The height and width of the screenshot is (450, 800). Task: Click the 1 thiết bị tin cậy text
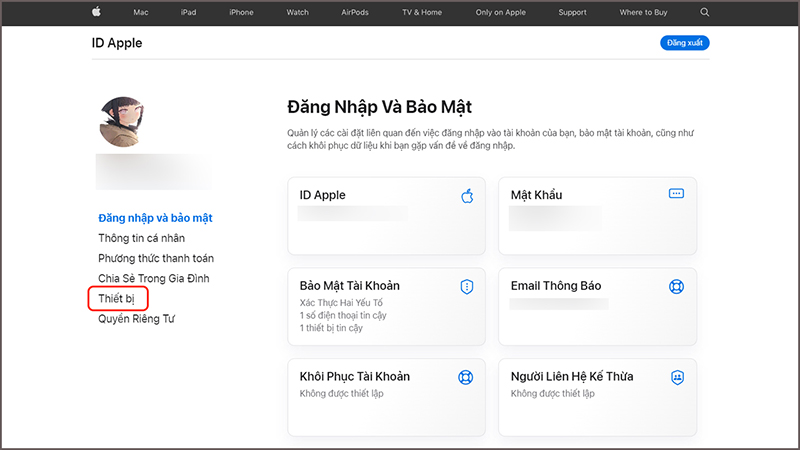331,328
